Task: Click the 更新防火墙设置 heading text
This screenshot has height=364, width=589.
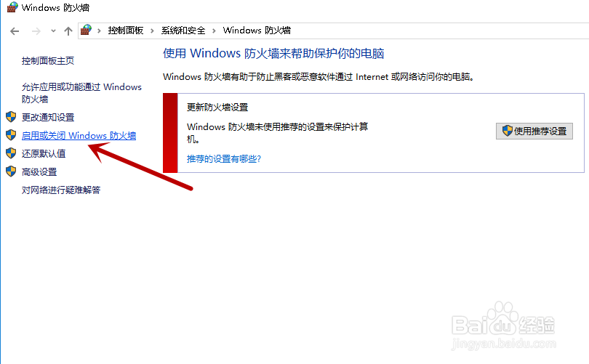Action: pyautogui.click(x=217, y=108)
